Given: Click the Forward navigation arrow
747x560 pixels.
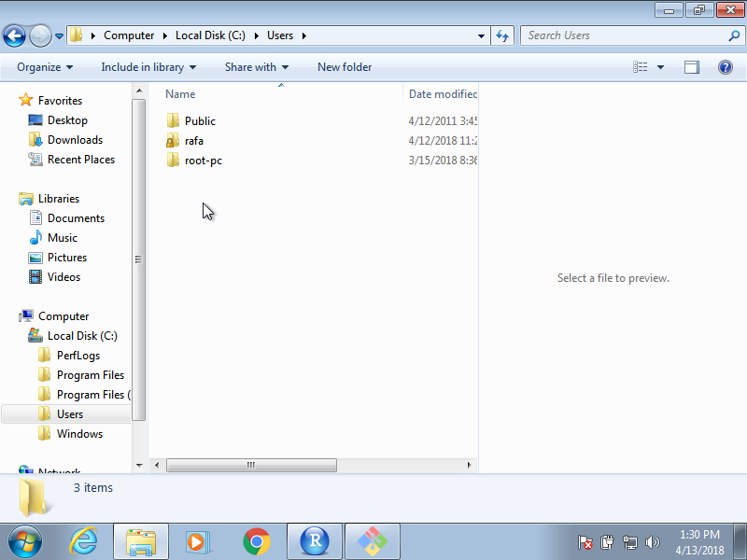Looking at the screenshot, I should pyautogui.click(x=40, y=35).
